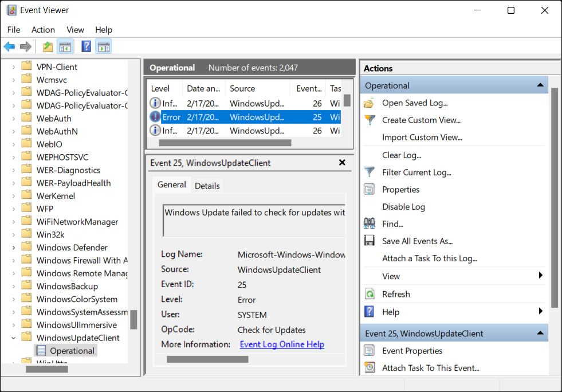Sort events by the Level column header
The width and height of the screenshot is (562, 392).
click(164, 89)
